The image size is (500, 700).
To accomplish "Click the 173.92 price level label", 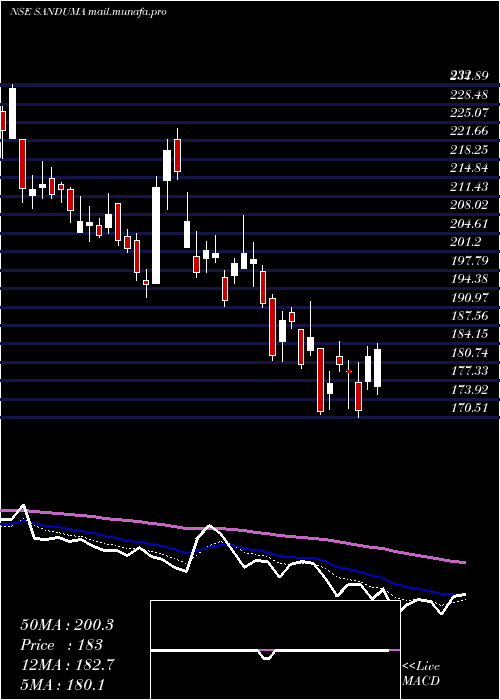I will 468,390.
